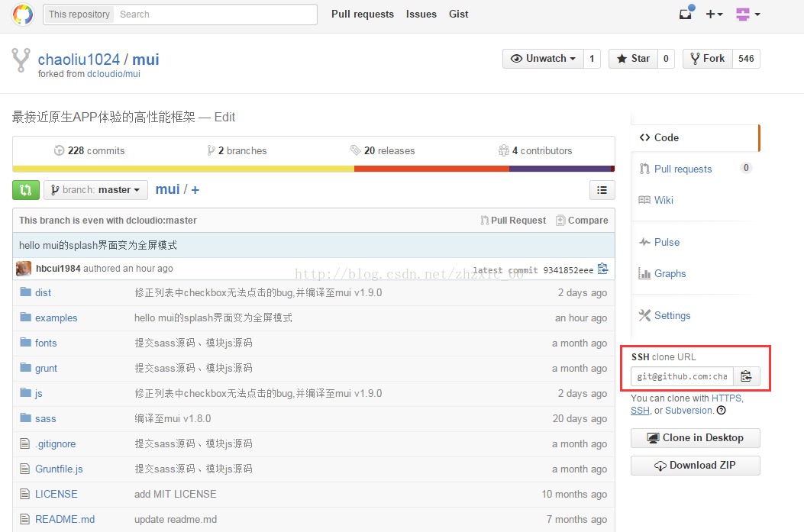The image size is (804, 532).
Task: View the watchers count of 1
Action: [x=592, y=59]
